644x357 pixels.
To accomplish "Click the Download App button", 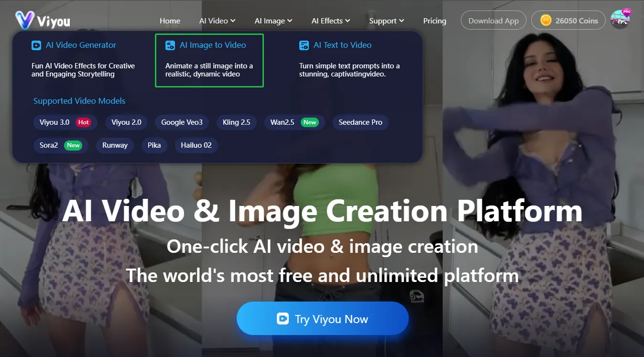I will coord(493,21).
